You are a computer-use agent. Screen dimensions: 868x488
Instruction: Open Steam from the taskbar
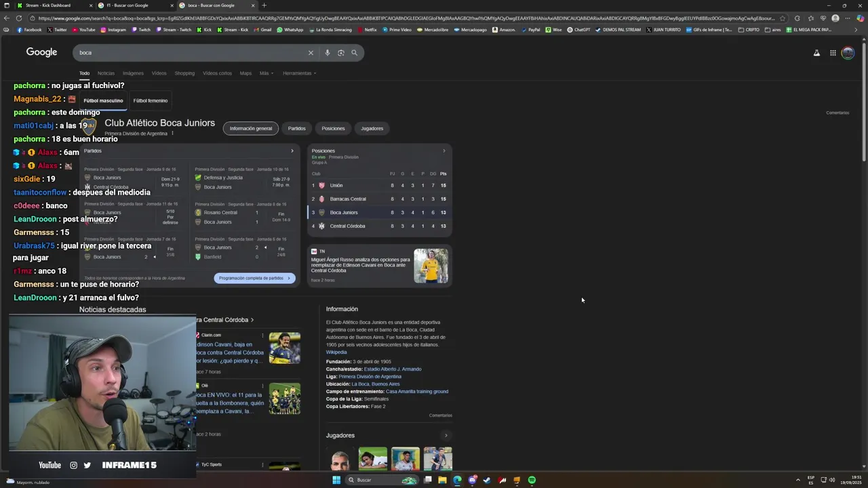[487, 480]
